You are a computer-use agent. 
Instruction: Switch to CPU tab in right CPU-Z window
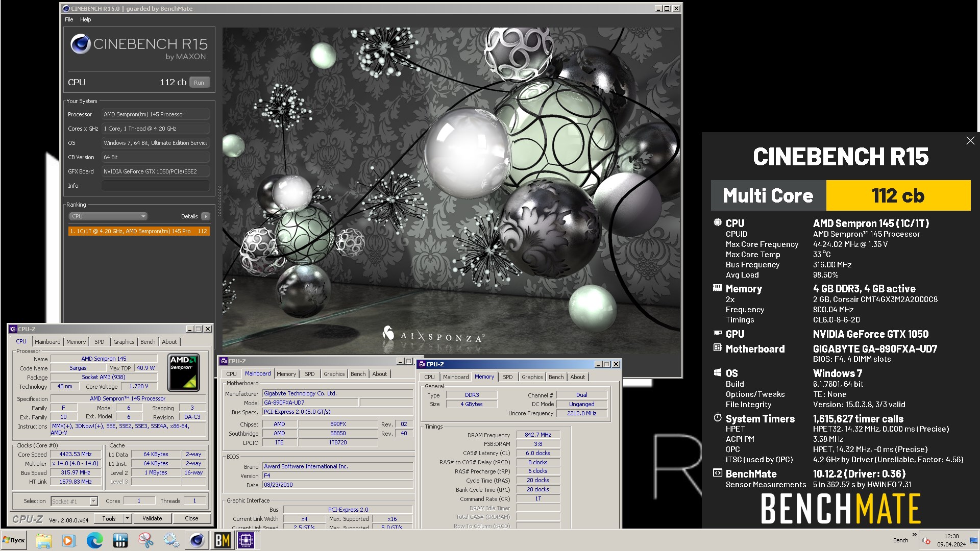coord(430,377)
